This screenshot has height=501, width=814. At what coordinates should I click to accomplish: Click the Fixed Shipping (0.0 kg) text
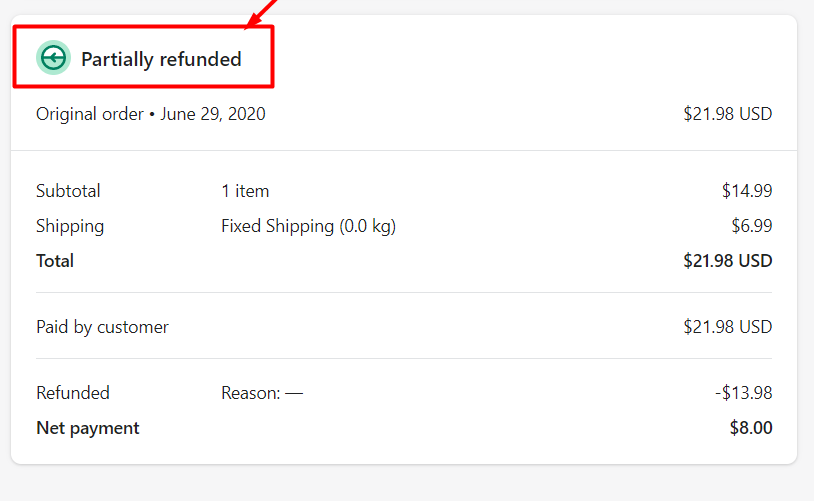[308, 226]
